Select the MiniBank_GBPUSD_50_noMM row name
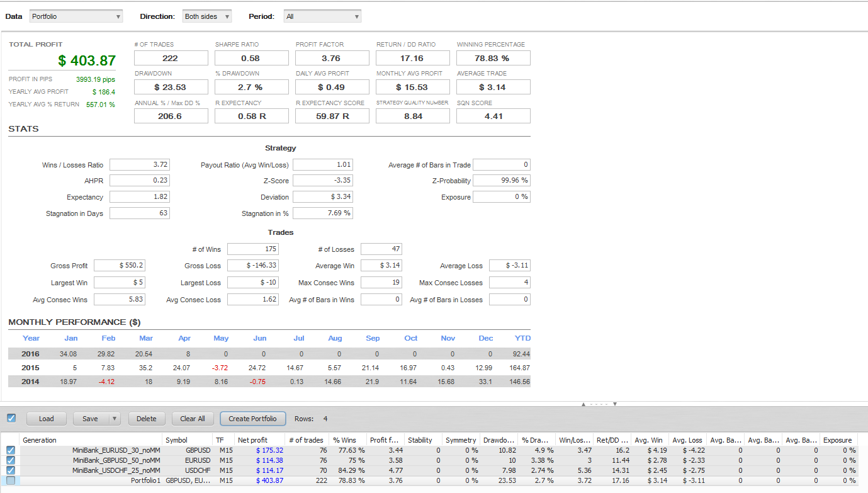The height and width of the screenshot is (493, 868). [116, 460]
